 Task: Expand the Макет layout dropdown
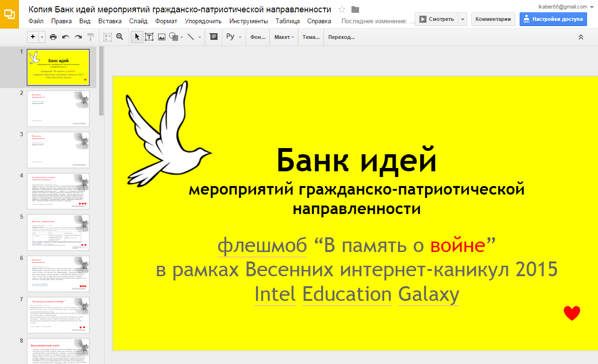[284, 37]
